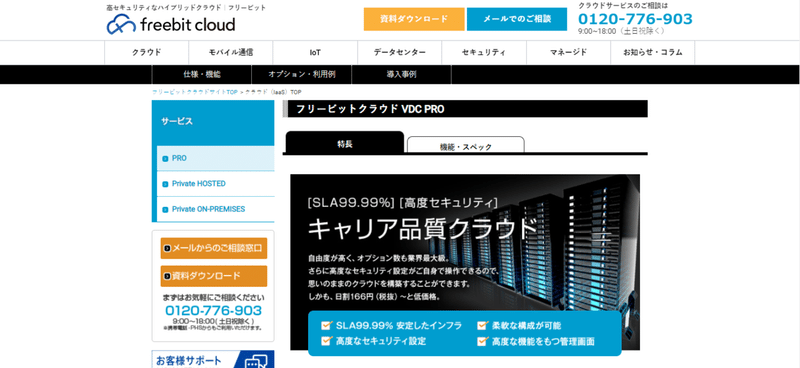Click the 高度な機能をもつ管理画面 checkmark icon
This screenshot has height=368, width=800.
[x=482, y=341]
